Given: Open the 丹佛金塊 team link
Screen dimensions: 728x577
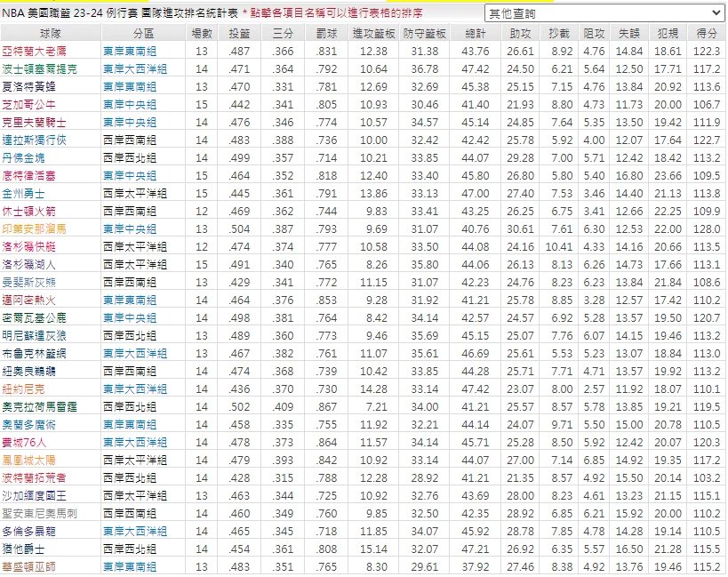Looking at the screenshot, I should coord(23,158).
